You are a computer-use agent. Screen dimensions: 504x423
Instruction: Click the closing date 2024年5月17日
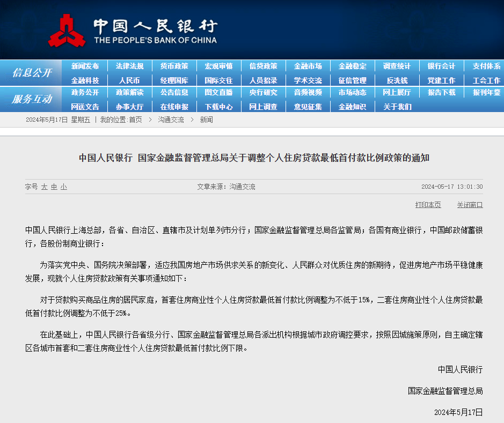tap(458, 412)
